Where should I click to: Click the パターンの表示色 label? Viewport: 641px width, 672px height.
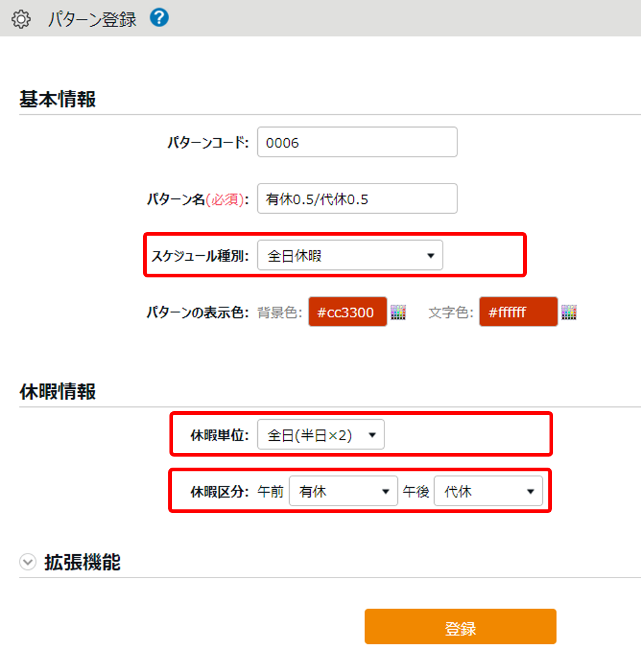coord(198,312)
